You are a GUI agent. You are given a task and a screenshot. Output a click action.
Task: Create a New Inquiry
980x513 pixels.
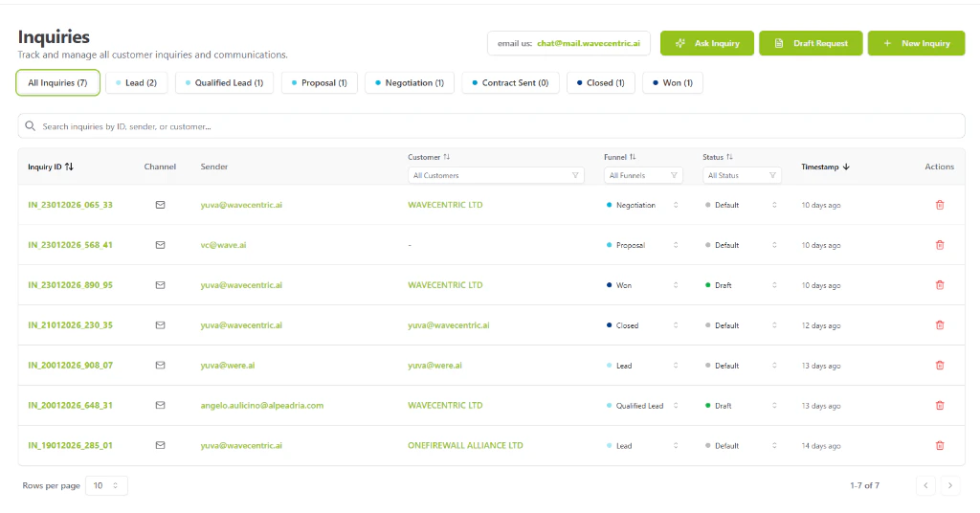(x=916, y=43)
